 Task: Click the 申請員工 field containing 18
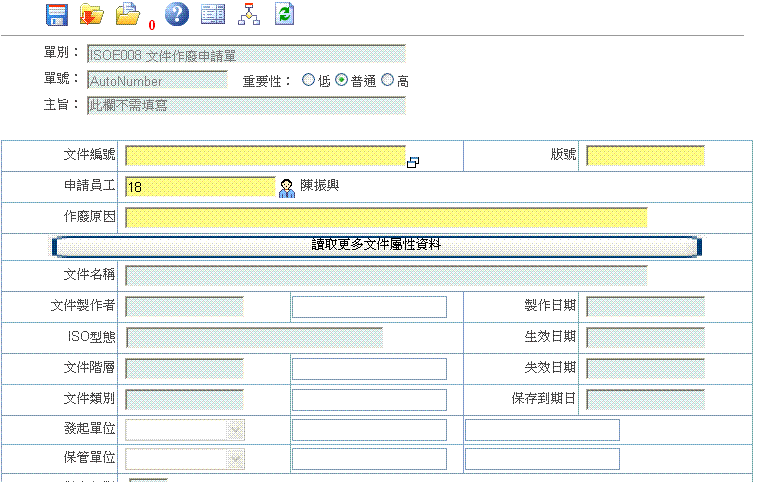[199, 187]
